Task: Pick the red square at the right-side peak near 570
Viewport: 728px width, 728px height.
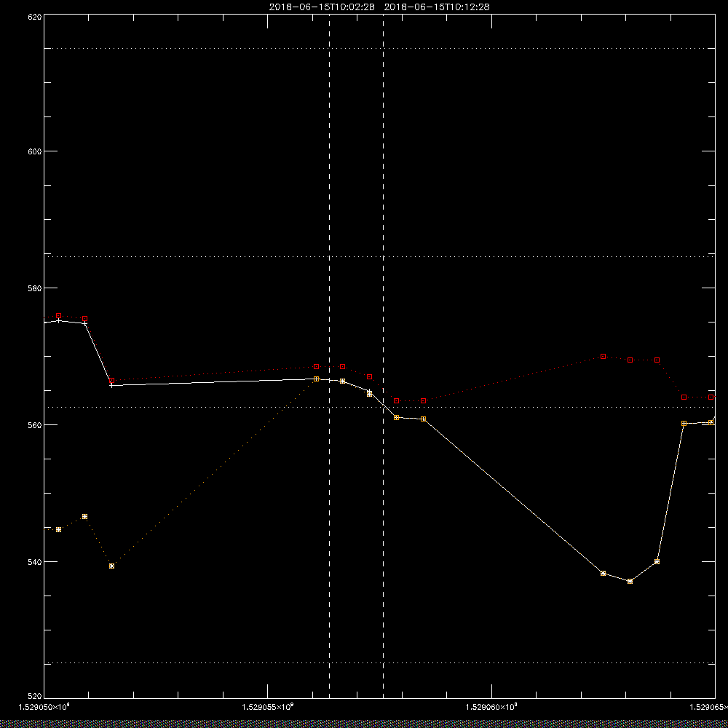Action: (603, 356)
